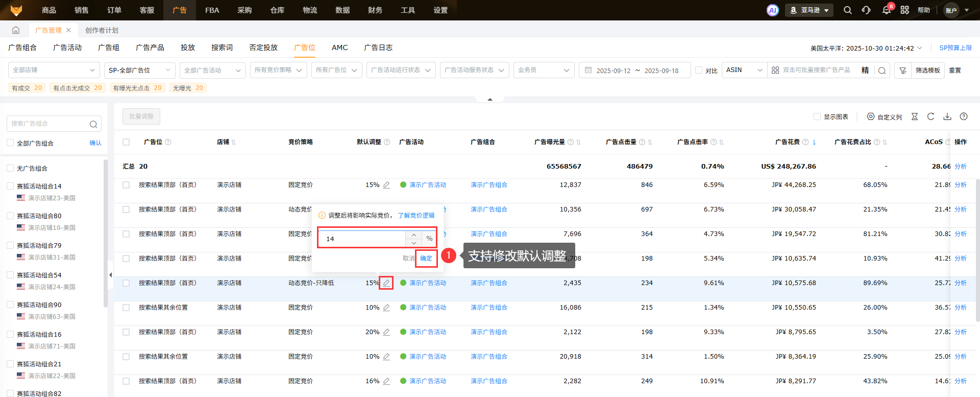Viewport: 980px width, 397px height.
Task: Go to the home icon tab
Action: coord(16,30)
